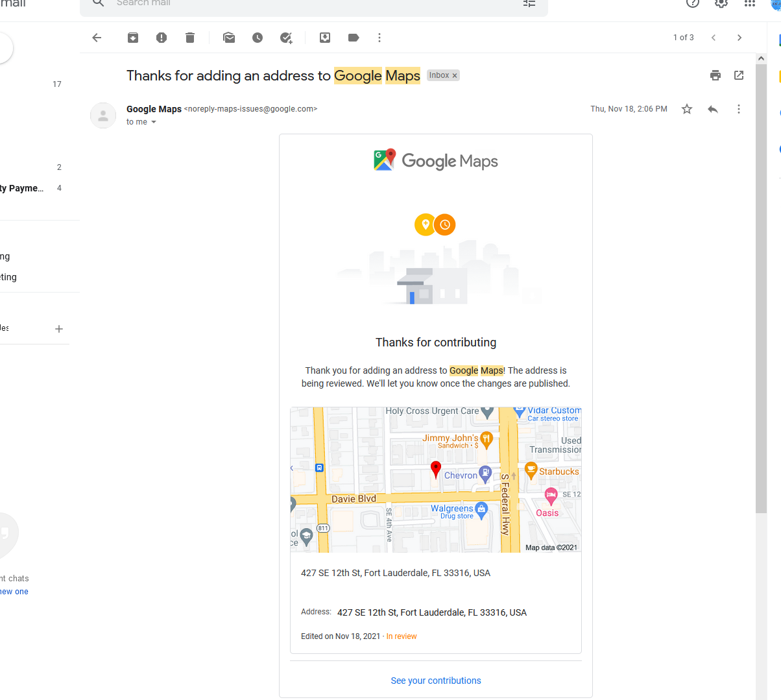Remove the Inbox label from email

(x=455, y=75)
